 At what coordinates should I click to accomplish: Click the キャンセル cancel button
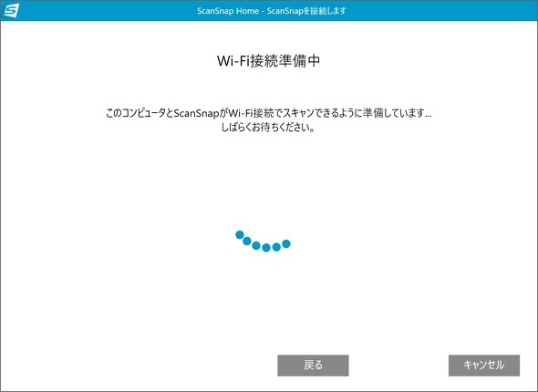tap(484, 366)
